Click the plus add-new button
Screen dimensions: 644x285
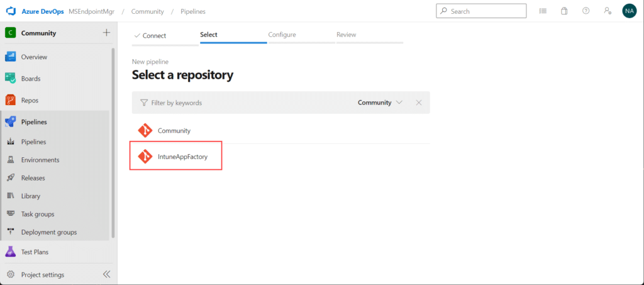pos(106,33)
